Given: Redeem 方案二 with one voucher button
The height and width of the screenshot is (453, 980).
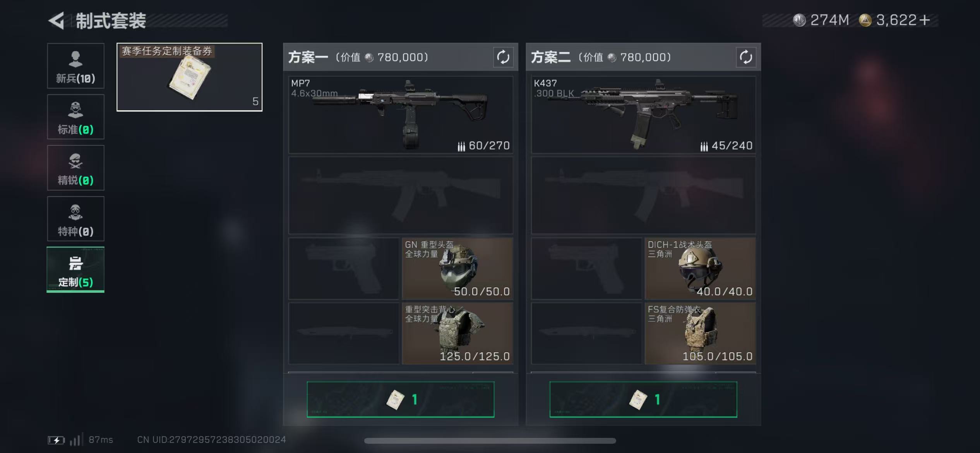Looking at the screenshot, I should point(643,400).
